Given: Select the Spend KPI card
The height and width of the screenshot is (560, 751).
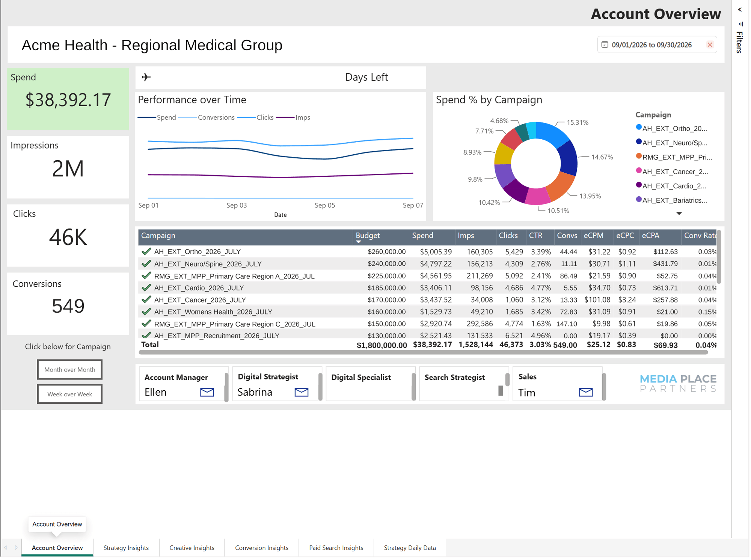Looking at the screenshot, I should coord(68,99).
